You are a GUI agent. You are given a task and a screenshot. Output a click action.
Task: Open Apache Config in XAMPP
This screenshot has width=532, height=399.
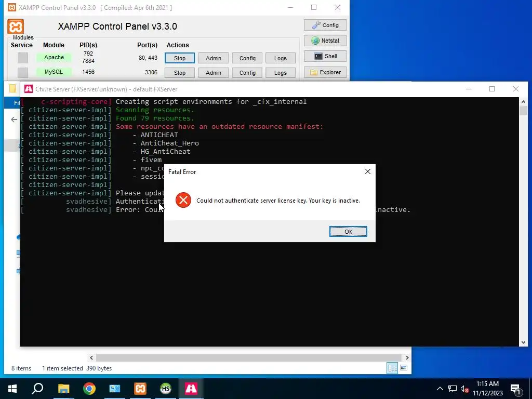(247, 58)
